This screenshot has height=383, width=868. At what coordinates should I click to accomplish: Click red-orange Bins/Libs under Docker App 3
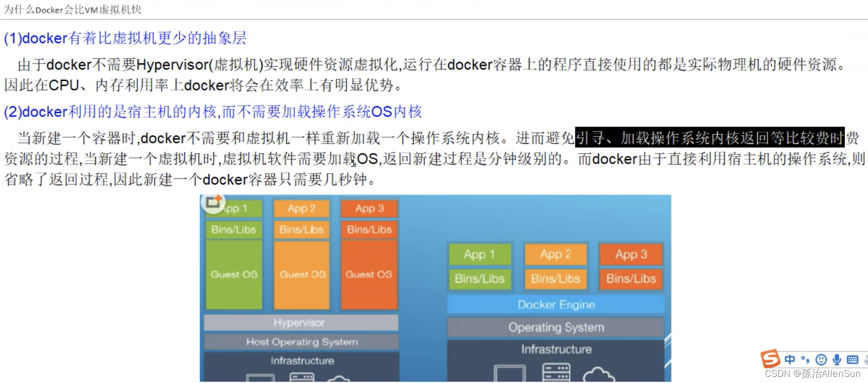pos(631,279)
